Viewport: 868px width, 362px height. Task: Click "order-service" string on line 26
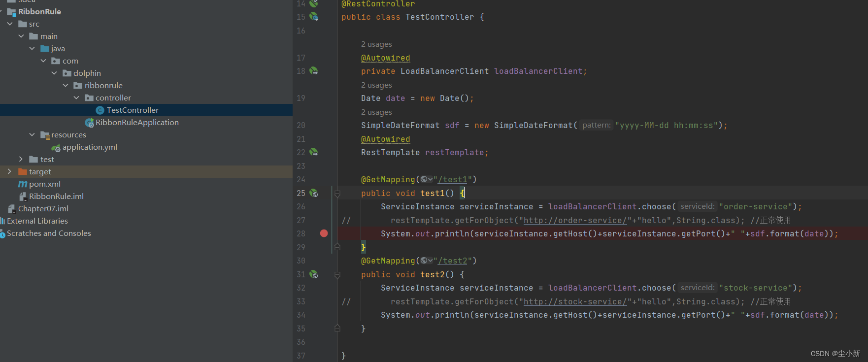pyautogui.click(x=755, y=207)
